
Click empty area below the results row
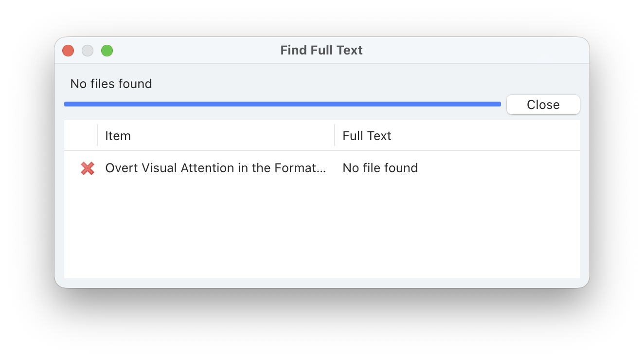coord(321,229)
